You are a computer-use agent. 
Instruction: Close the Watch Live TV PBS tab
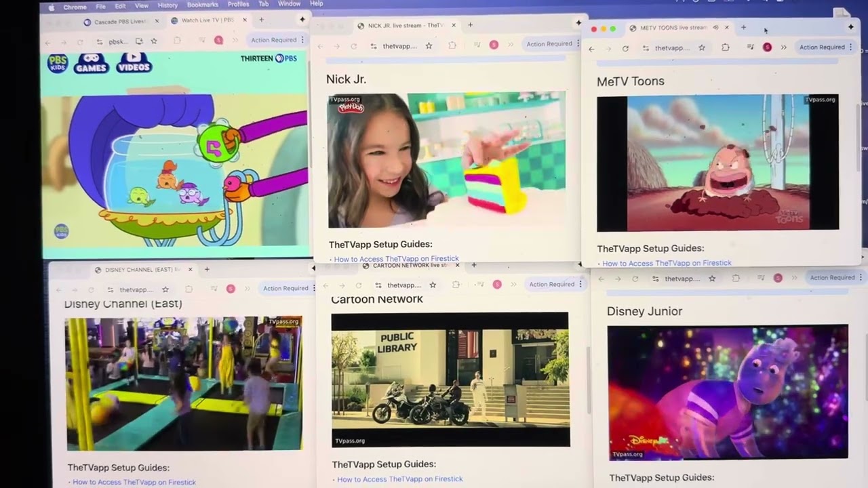coord(245,20)
